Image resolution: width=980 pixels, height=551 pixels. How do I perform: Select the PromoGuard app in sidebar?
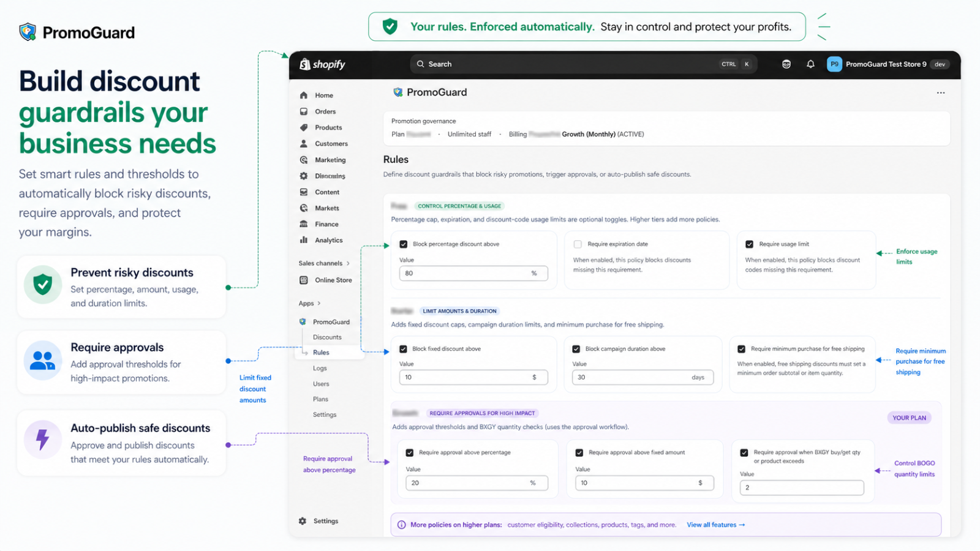click(x=331, y=322)
